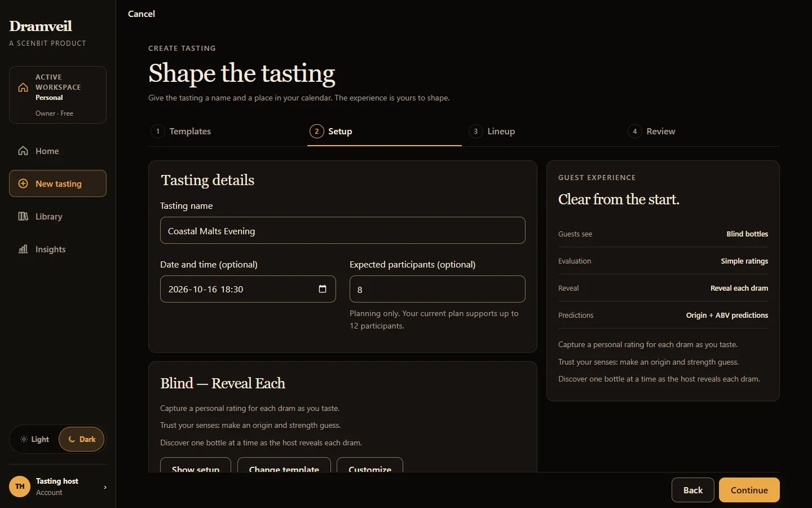The image size is (812, 508).
Task: Click the 'Clear from the start.' heading
Action: pos(619,199)
